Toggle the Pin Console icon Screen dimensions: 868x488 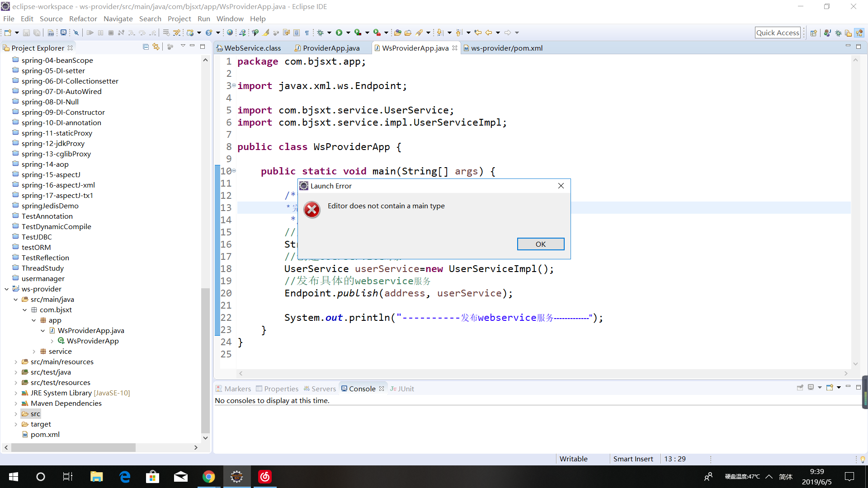pyautogui.click(x=800, y=387)
